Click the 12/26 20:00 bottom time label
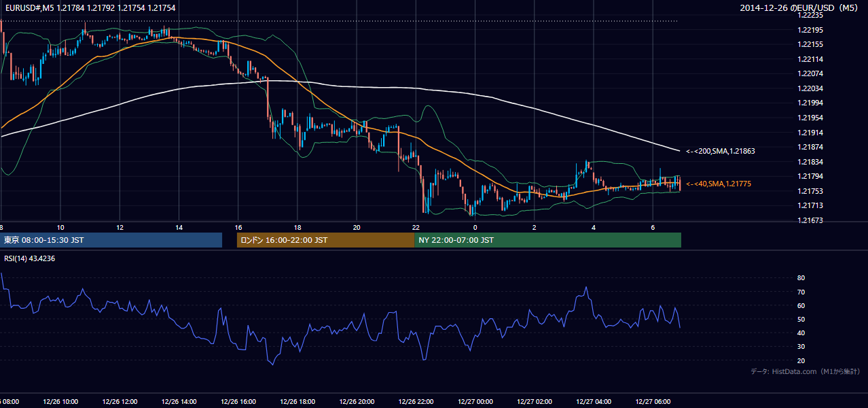Viewport: 868px width, 408px height. (357, 402)
